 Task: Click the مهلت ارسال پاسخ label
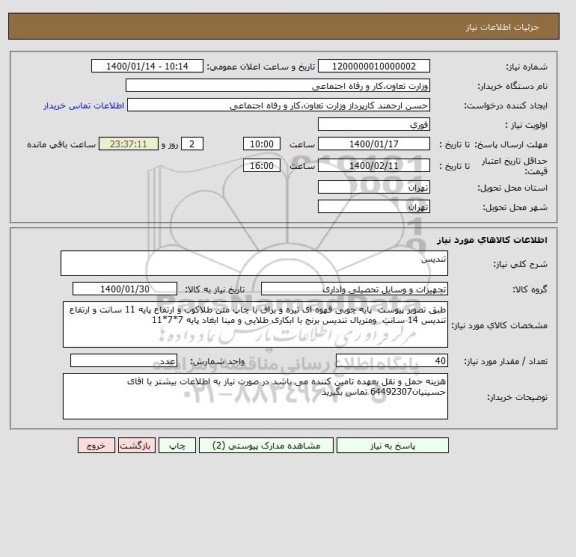[x=512, y=144]
